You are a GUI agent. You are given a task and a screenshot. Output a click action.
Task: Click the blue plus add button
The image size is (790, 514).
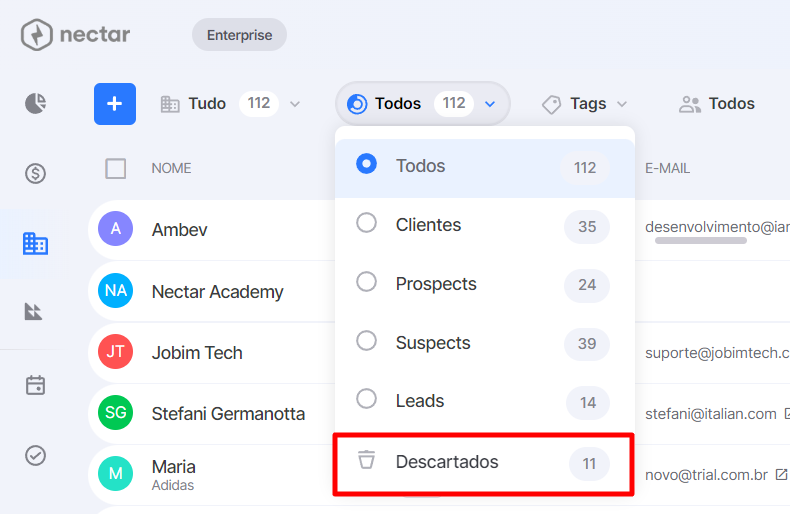[x=115, y=104]
